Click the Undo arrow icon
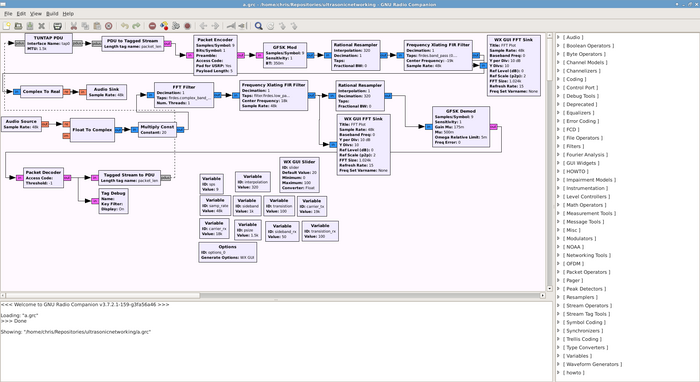The width and height of the screenshot is (700, 382). [125, 26]
